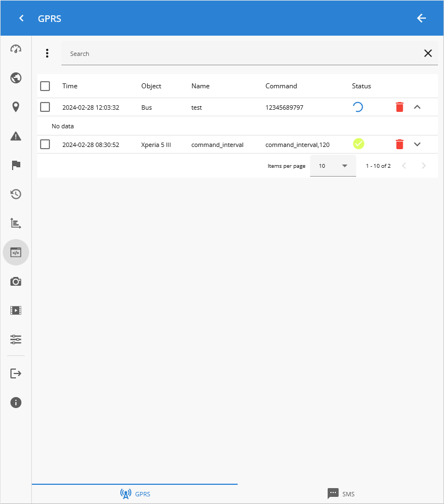This screenshot has height=504, width=444.
Task: Delete the Bus test command with trash icon
Action: 400,107
